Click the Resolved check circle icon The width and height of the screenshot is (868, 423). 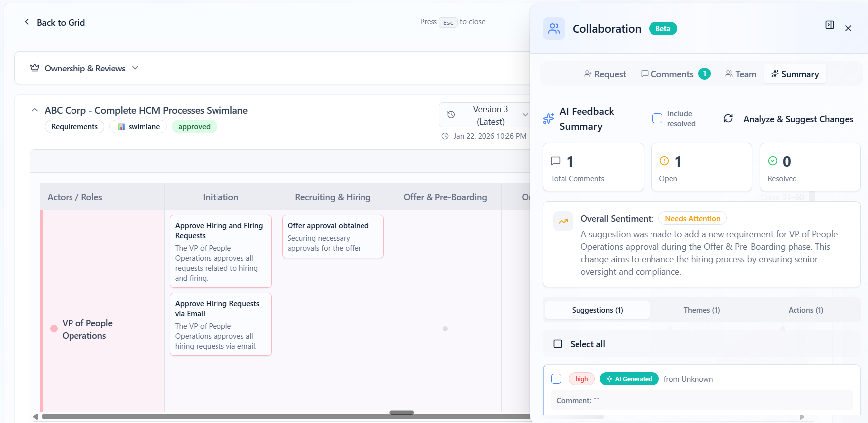tap(772, 161)
